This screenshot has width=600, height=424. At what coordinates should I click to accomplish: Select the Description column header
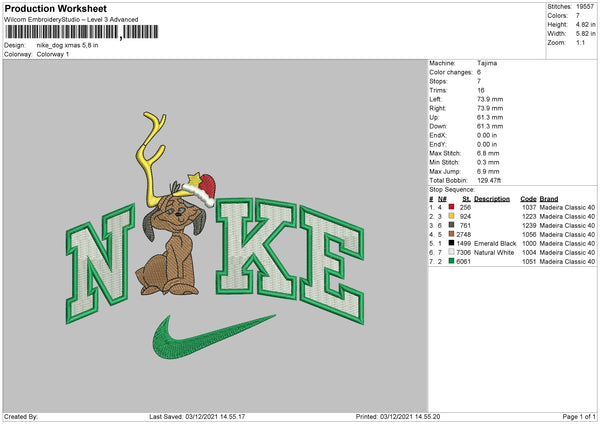(492, 199)
